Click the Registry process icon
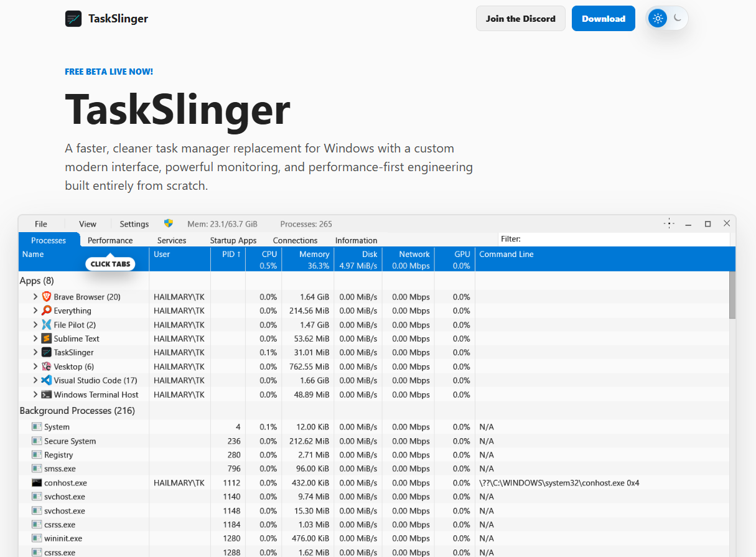Image resolution: width=756 pixels, height=557 pixels. pyautogui.click(x=37, y=455)
